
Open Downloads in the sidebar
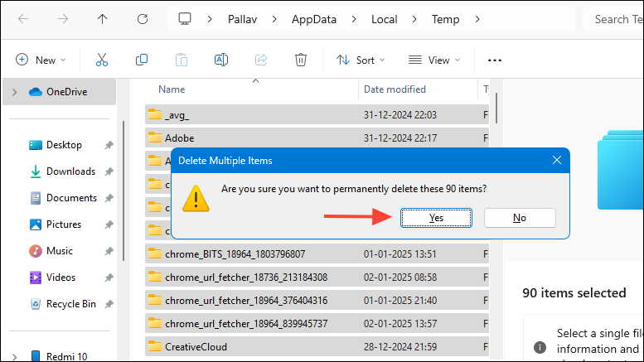(x=70, y=171)
